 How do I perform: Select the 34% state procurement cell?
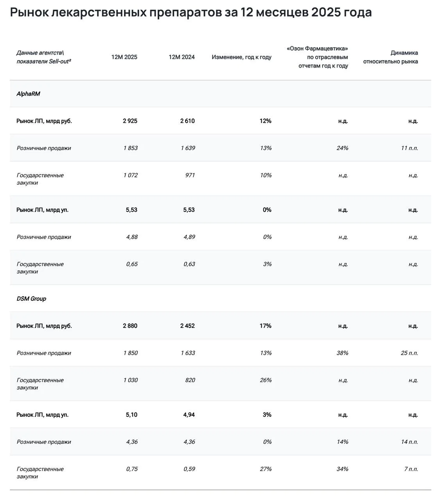pyautogui.click(x=343, y=469)
